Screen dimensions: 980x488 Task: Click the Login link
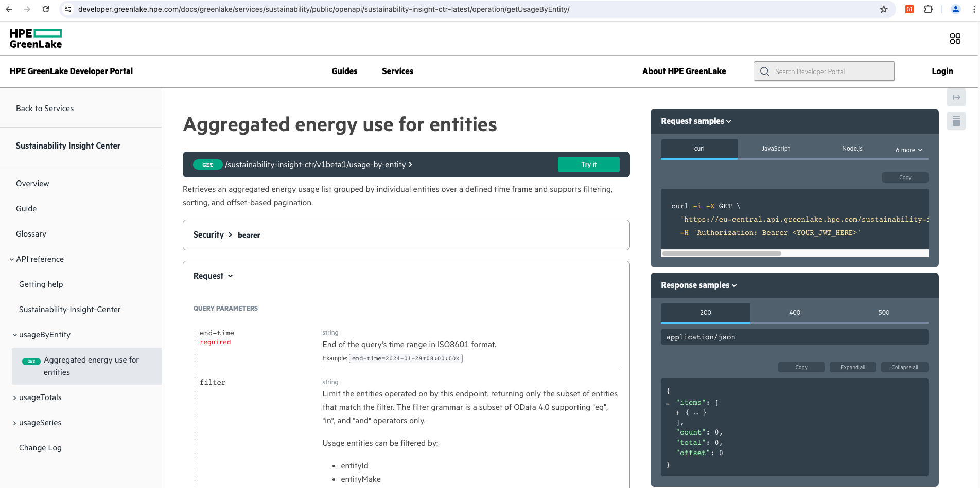click(x=942, y=71)
